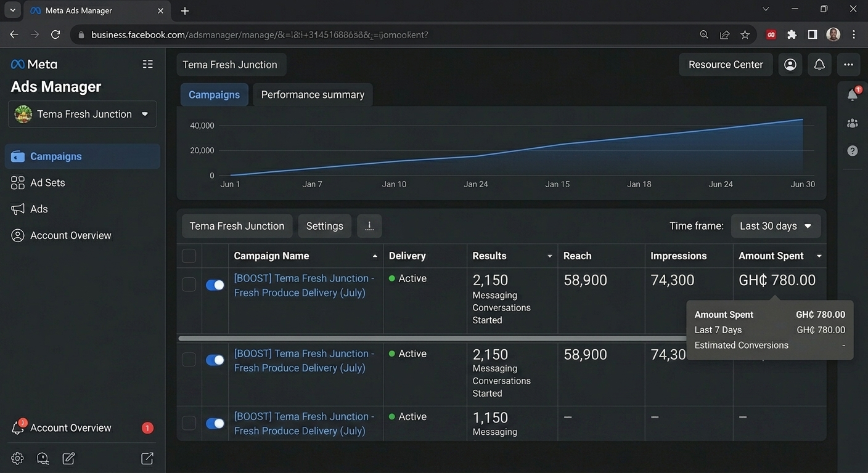Click the sort arrow on Campaign Name column
This screenshot has width=868, height=473.
tap(375, 256)
